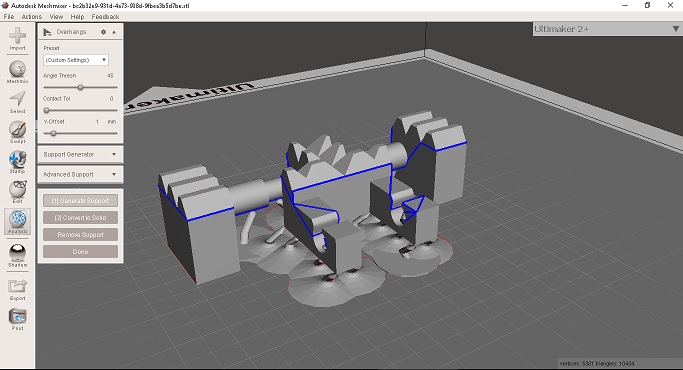Collapse the Overhangs panel arrow
The image size is (683, 370).
(114, 32)
